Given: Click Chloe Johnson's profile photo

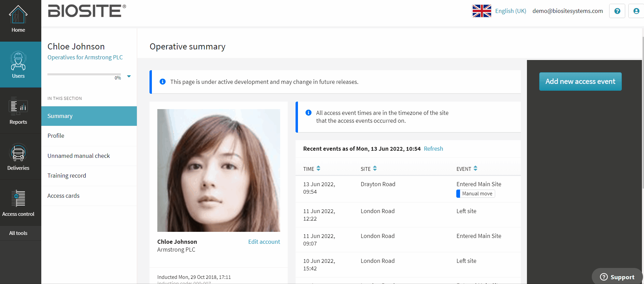Looking at the screenshot, I should [219, 170].
